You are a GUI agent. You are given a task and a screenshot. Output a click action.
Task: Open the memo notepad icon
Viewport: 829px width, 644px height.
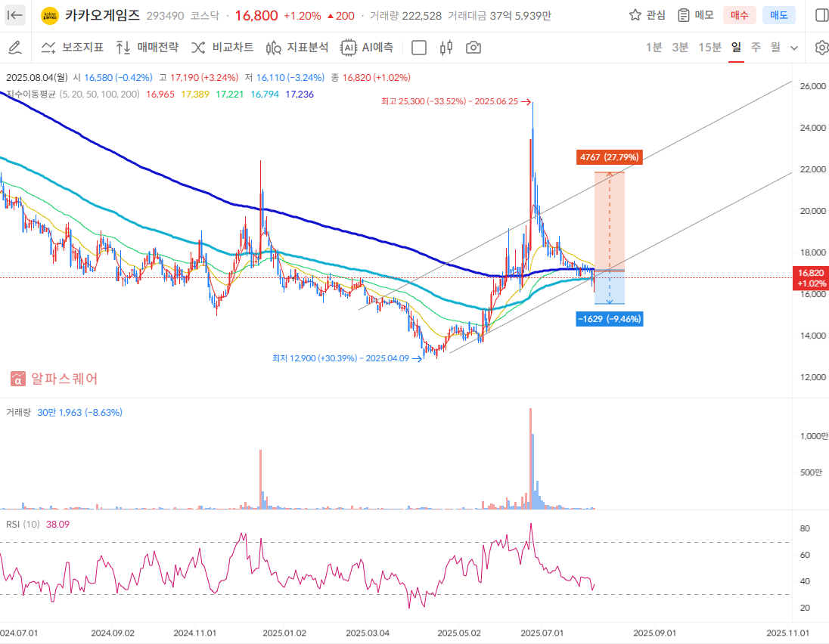684,15
